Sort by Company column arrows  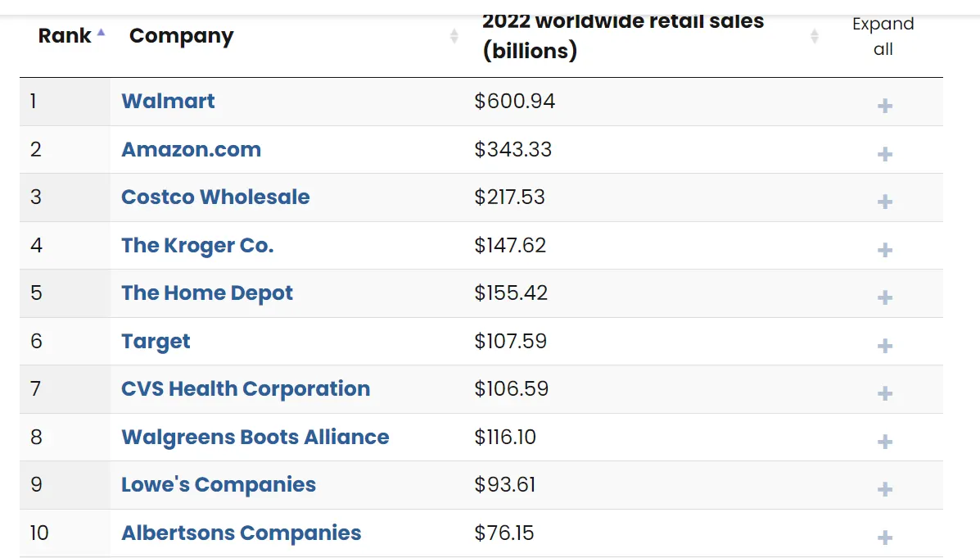pyautogui.click(x=454, y=36)
